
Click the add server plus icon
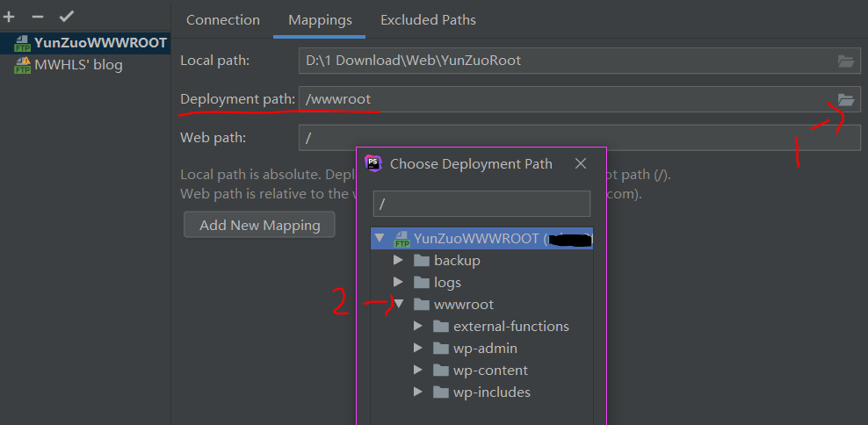coord(9,17)
